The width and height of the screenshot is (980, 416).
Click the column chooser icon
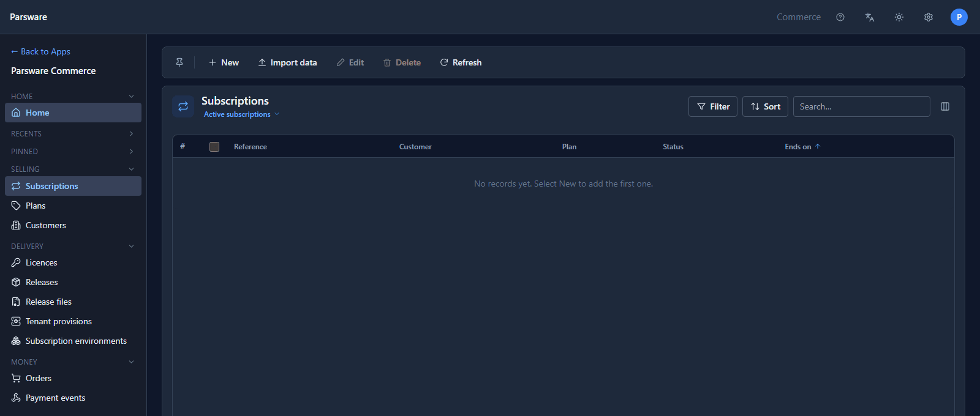[x=945, y=106]
